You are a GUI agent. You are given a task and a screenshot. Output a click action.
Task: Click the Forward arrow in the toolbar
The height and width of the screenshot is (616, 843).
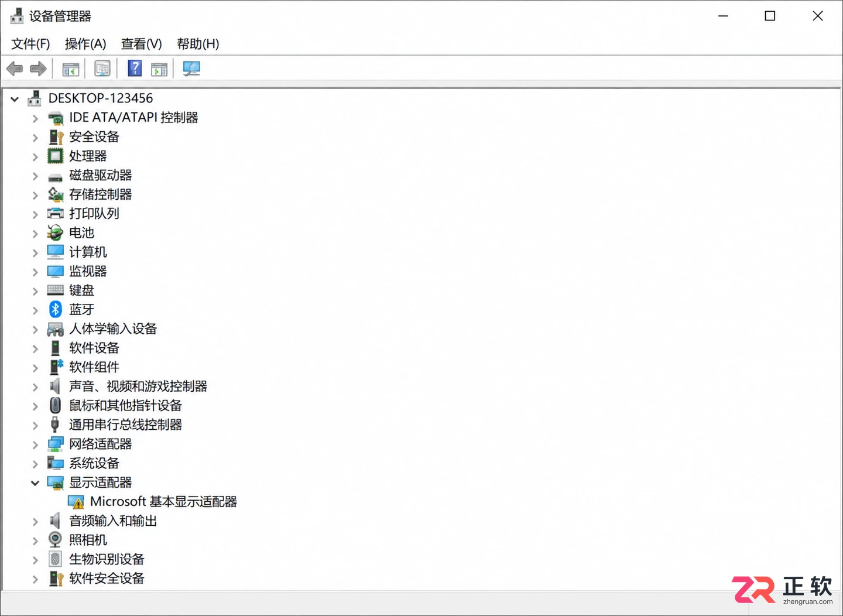[38, 69]
